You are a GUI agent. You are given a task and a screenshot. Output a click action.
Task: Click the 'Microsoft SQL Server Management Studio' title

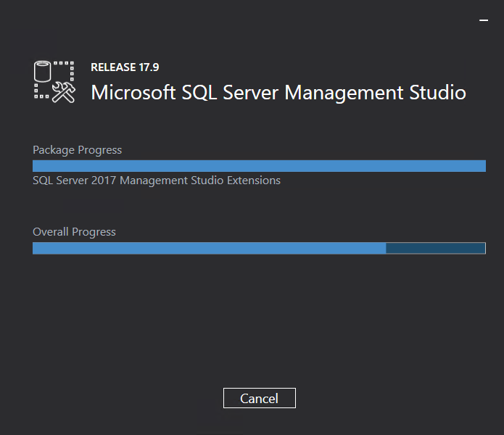pyautogui.click(x=278, y=93)
